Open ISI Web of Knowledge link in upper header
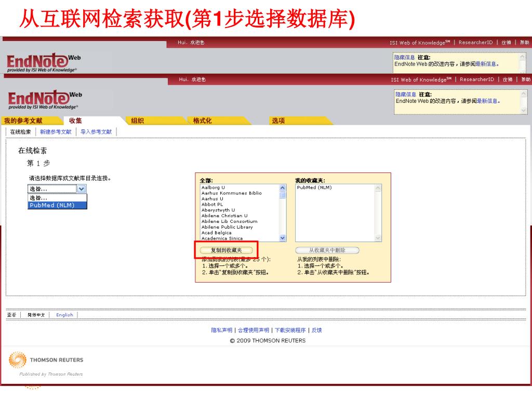 (420, 43)
